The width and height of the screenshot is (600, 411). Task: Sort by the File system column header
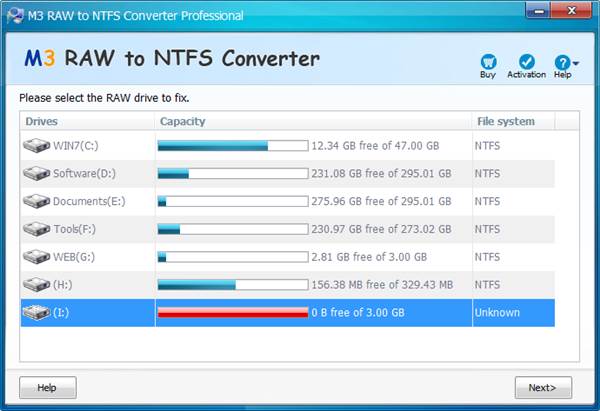(x=513, y=121)
